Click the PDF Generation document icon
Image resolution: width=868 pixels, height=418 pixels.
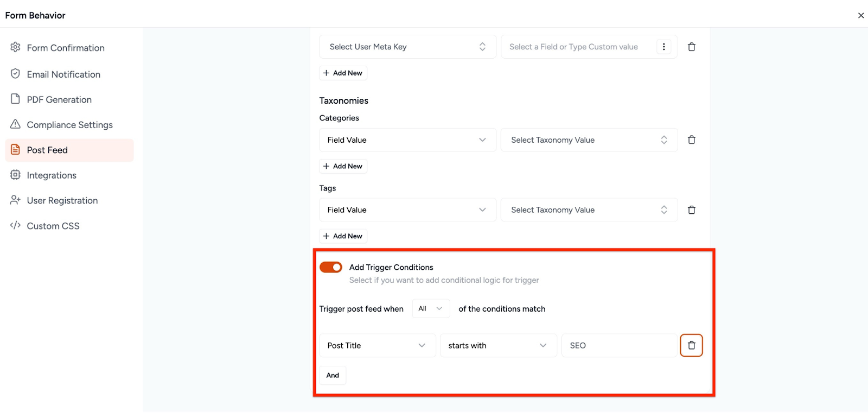[15, 99]
